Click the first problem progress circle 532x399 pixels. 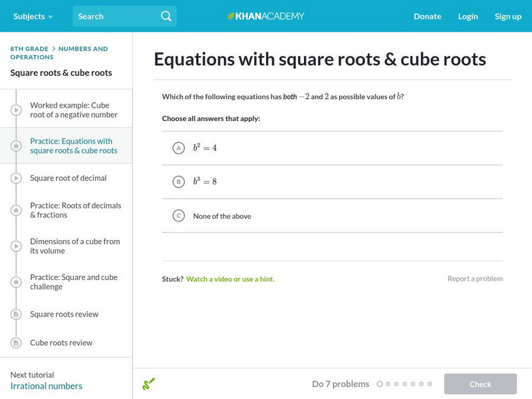380,384
